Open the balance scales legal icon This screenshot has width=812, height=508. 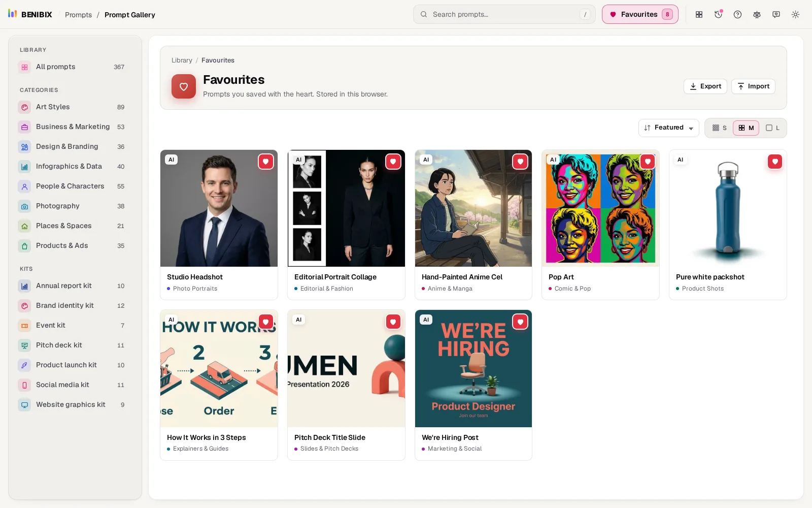[x=757, y=14]
